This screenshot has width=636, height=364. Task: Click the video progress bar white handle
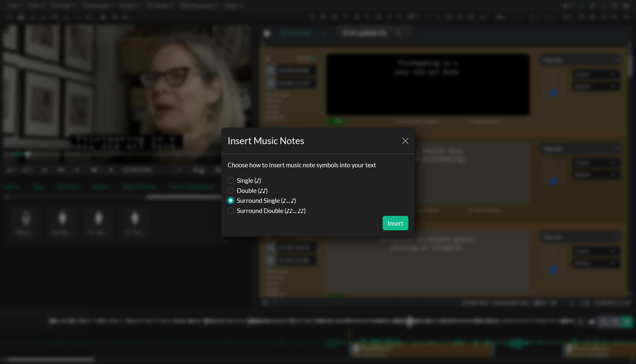pos(28,154)
